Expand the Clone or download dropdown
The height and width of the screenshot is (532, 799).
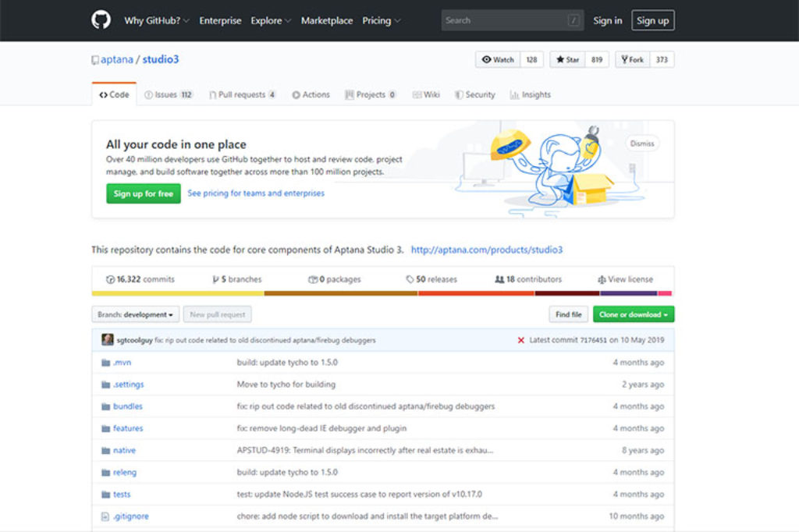click(633, 314)
